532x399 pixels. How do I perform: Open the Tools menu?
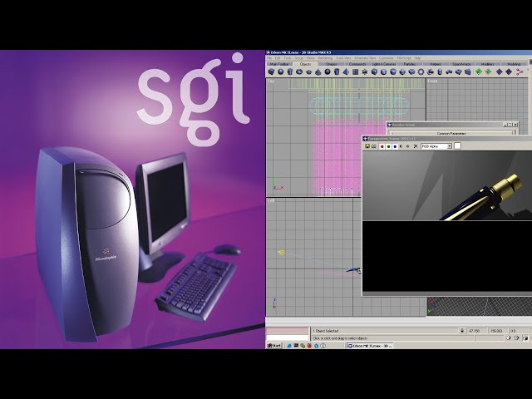pyautogui.click(x=288, y=58)
